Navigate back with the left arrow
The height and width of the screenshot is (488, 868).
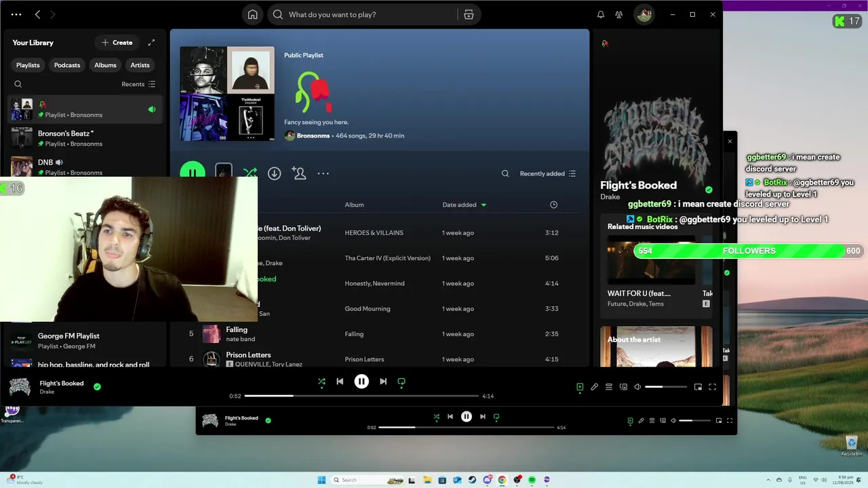click(38, 14)
